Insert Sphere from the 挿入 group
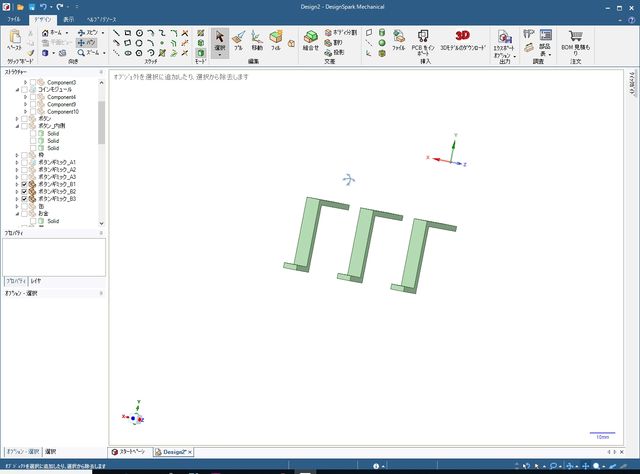 click(x=382, y=42)
